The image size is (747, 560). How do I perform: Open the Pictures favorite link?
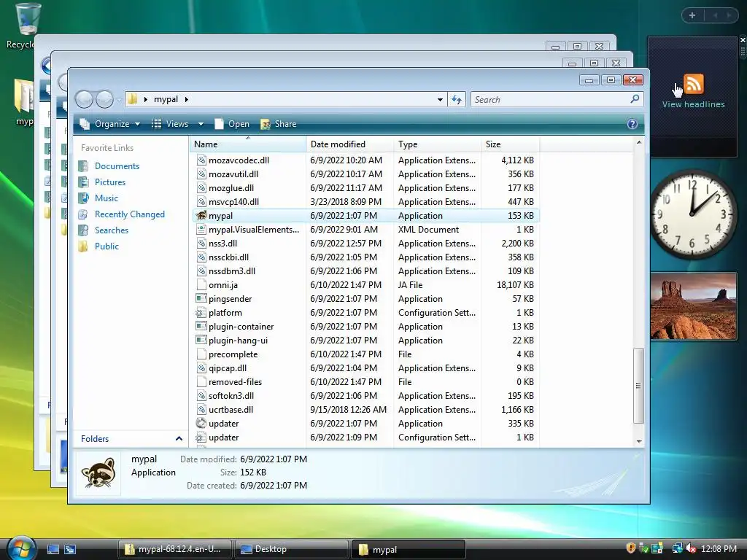[x=109, y=182]
